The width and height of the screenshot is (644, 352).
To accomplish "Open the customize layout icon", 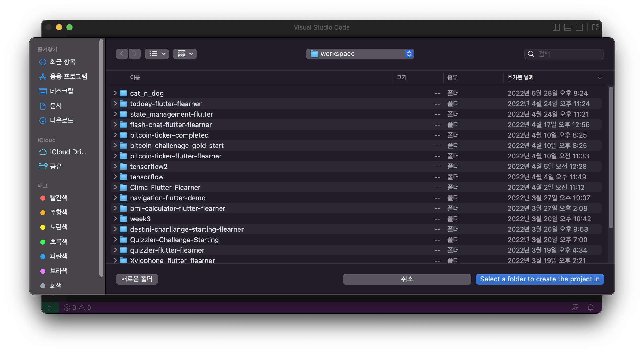I will pyautogui.click(x=595, y=27).
